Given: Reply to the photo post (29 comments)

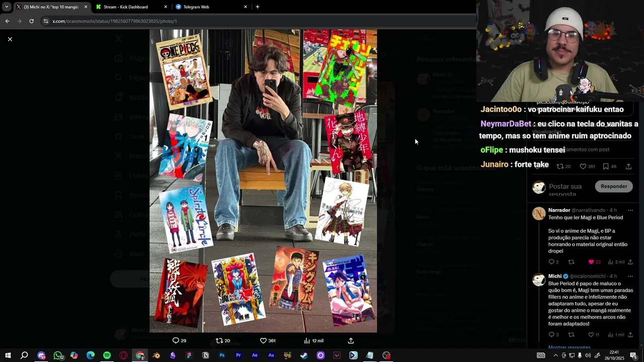Looking at the screenshot, I should pyautogui.click(x=180, y=340).
